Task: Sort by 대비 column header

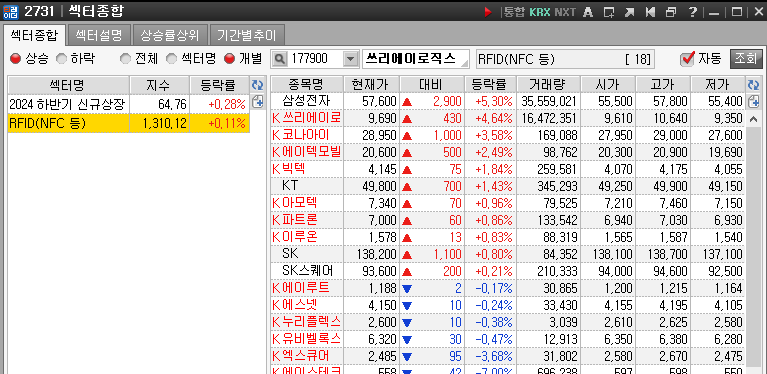Action: tap(432, 85)
